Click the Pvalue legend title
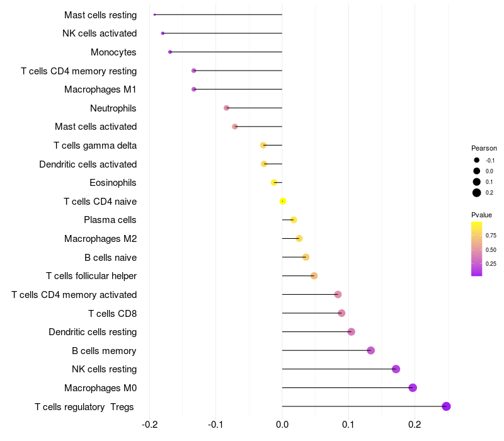Viewport: 504px width, 441px height. pyautogui.click(x=481, y=215)
